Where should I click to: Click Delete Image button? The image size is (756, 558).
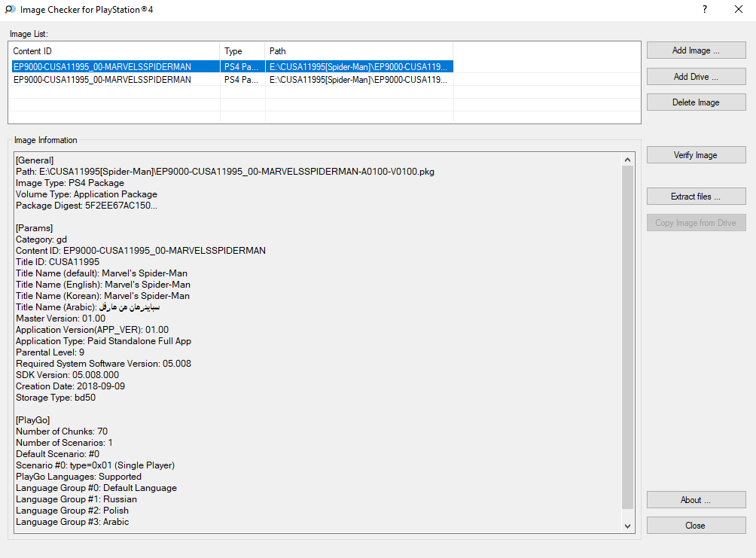696,102
